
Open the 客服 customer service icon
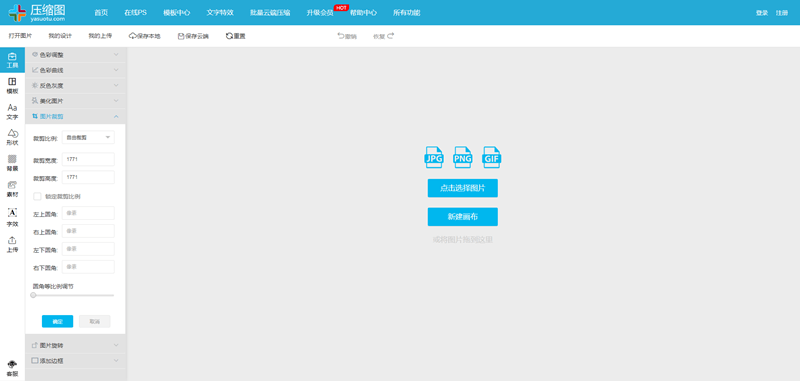(x=12, y=368)
